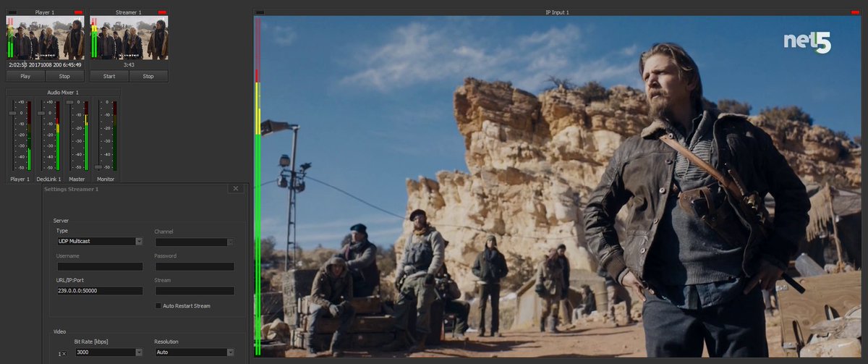Click the Password input field

[x=195, y=266]
